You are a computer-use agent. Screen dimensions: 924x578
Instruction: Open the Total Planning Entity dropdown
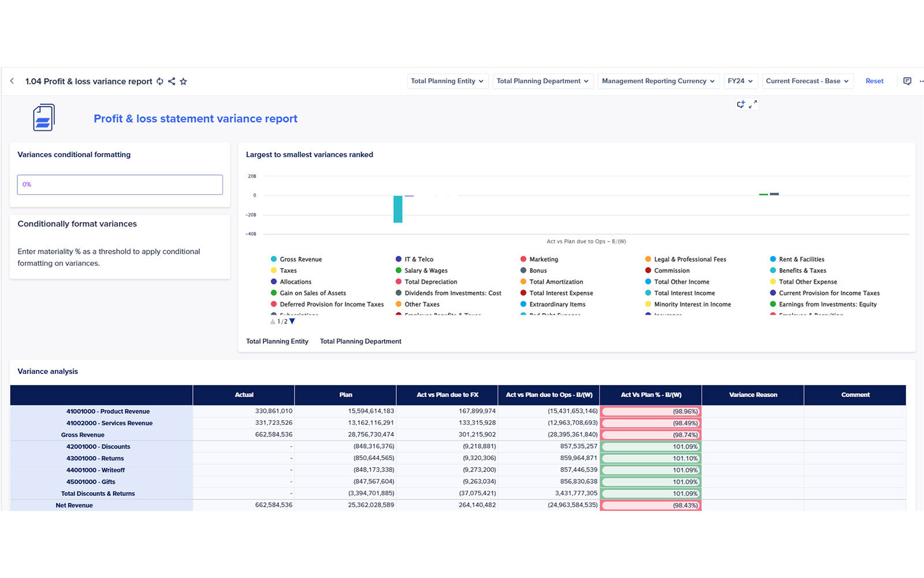(x=447, y=81)
